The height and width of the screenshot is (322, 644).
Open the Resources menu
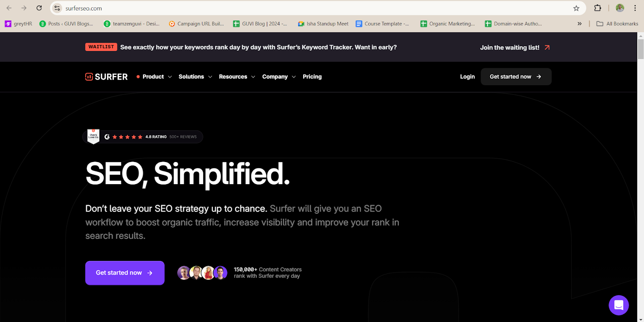(233, 77)
